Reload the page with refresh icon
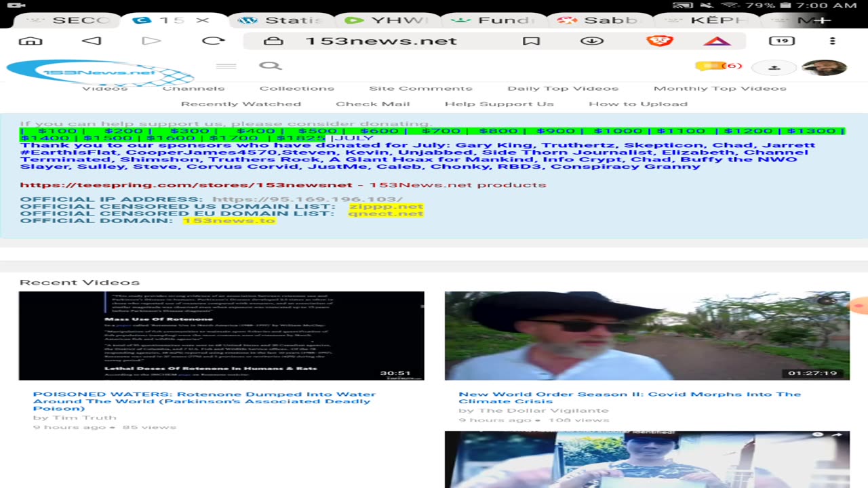 tap(214, 41)
